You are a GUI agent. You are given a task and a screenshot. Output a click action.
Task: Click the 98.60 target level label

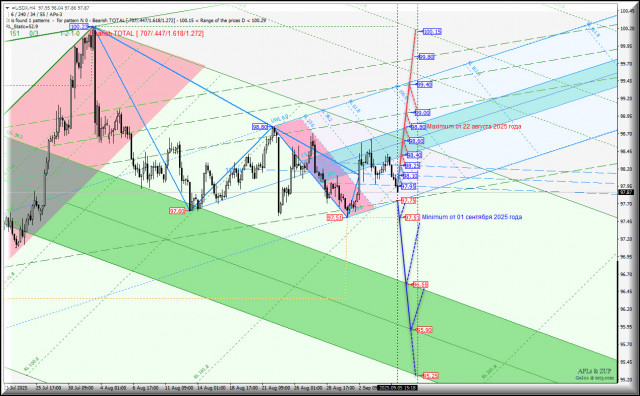pyautogui.click(x=416, y=141)
